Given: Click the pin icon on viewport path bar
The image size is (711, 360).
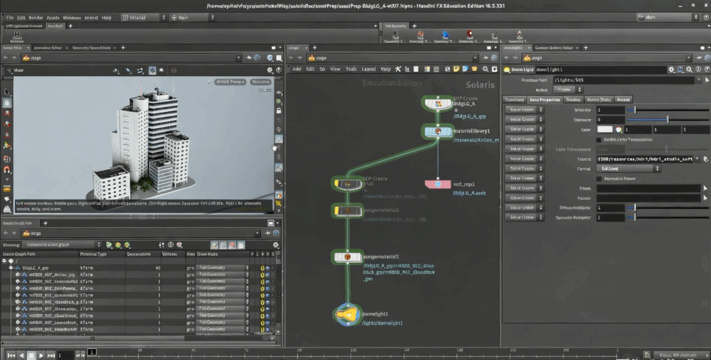Looking at the screenshot, I should (x=249, y=58).
